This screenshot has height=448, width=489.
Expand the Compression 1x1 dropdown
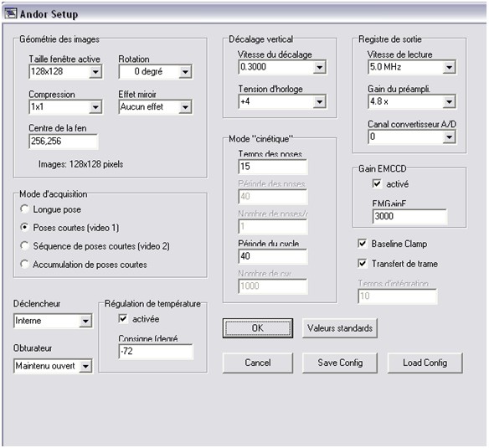coord(66,107)
